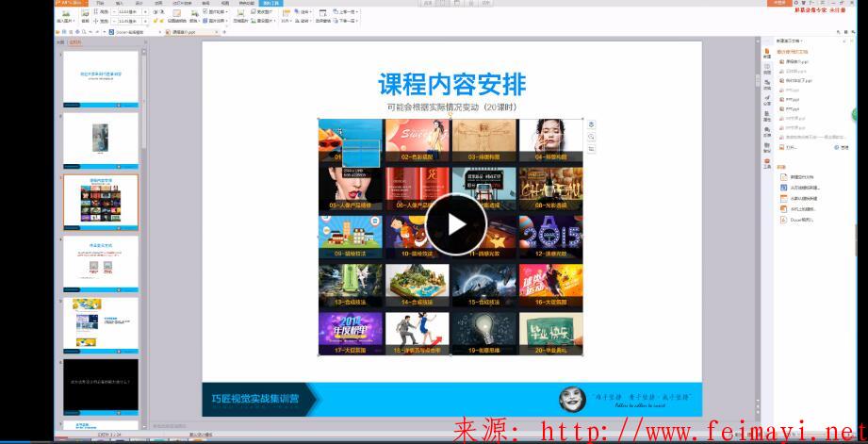The width and height of the screenshot is (868, 444).
Task: Select the second slide thumbnail
Action: click(x=101, y=140)
